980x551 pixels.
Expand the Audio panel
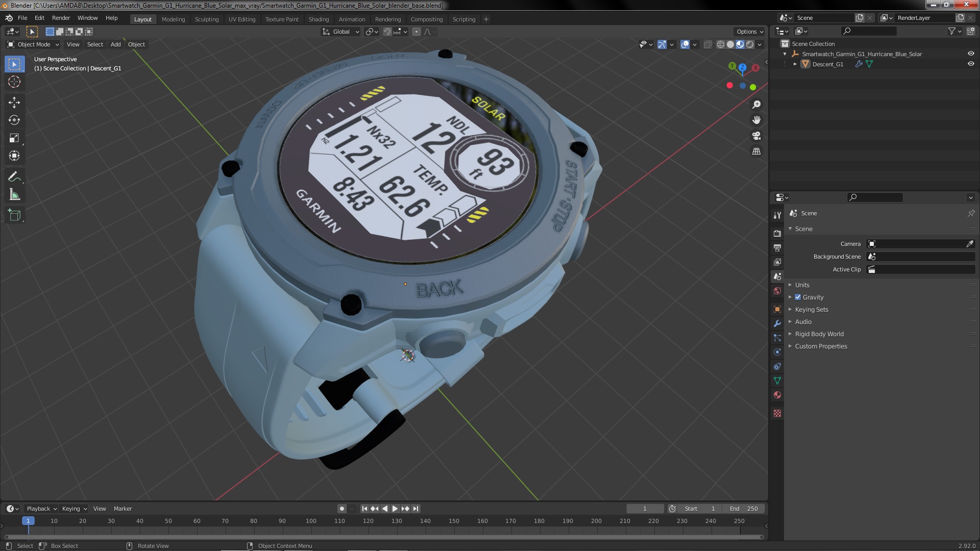coord(803,322)
